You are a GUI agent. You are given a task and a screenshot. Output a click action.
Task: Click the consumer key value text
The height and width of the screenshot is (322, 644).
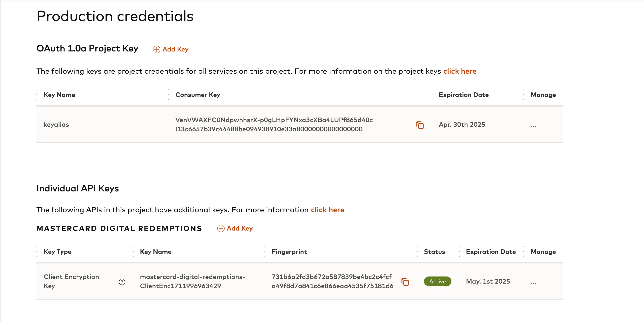pyautogui.click(x=274, y=124)
